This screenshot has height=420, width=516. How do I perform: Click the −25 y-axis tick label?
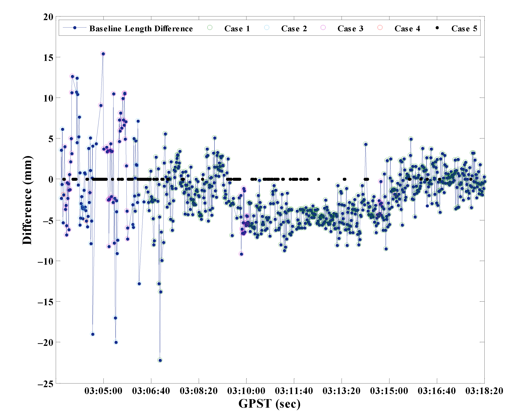[46, 384]
